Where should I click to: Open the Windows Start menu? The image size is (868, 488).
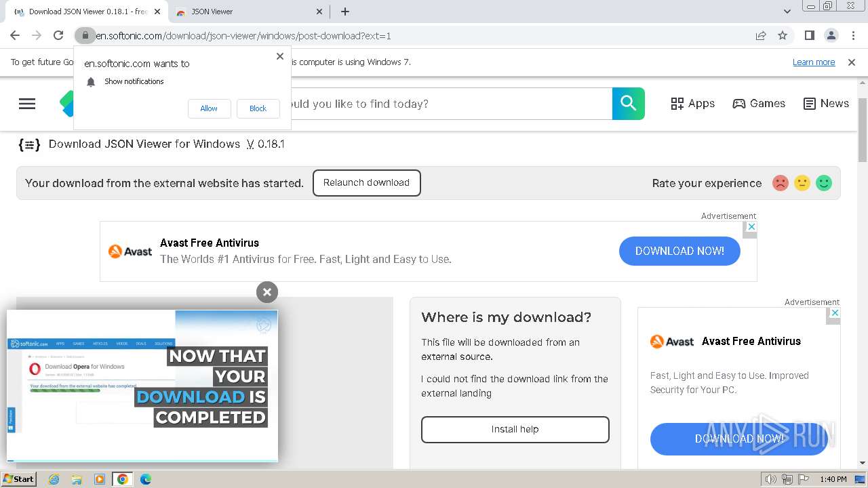[19, 479]
